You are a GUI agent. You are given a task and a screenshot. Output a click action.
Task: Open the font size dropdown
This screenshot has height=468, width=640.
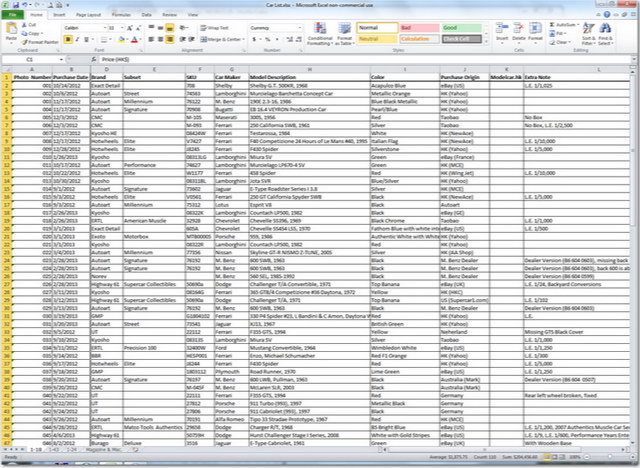click(122, 28)
